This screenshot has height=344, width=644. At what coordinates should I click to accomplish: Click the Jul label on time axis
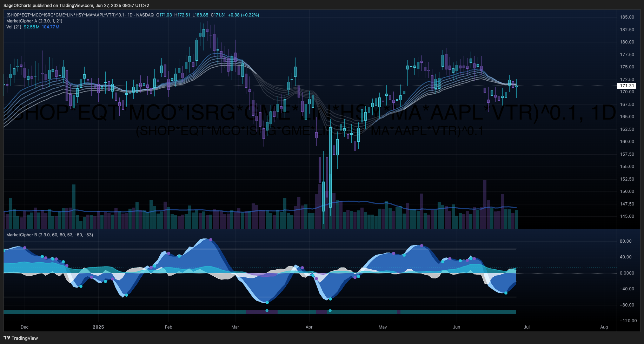pyautogui.click(x=527, y=327)
